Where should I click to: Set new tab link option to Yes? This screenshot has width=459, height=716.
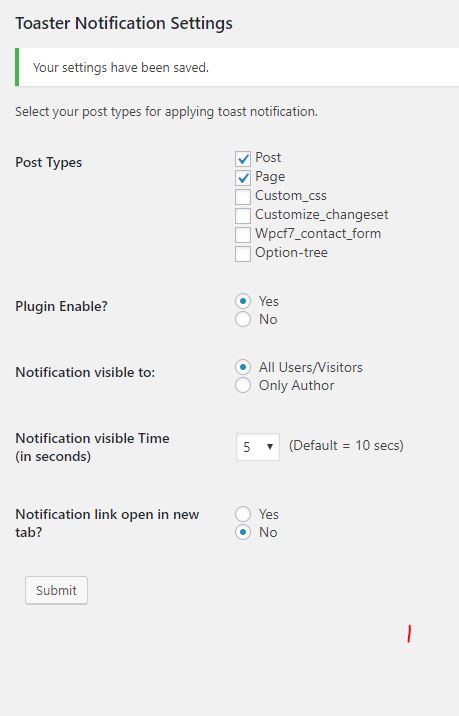click(x=243, y=514)
